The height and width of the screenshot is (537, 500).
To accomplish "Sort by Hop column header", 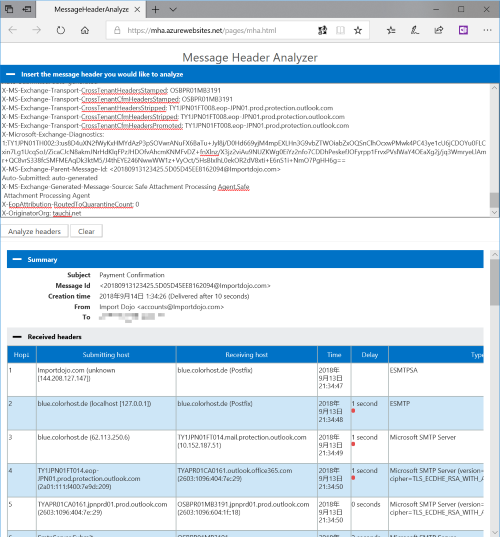I will [x=22, y=355].
